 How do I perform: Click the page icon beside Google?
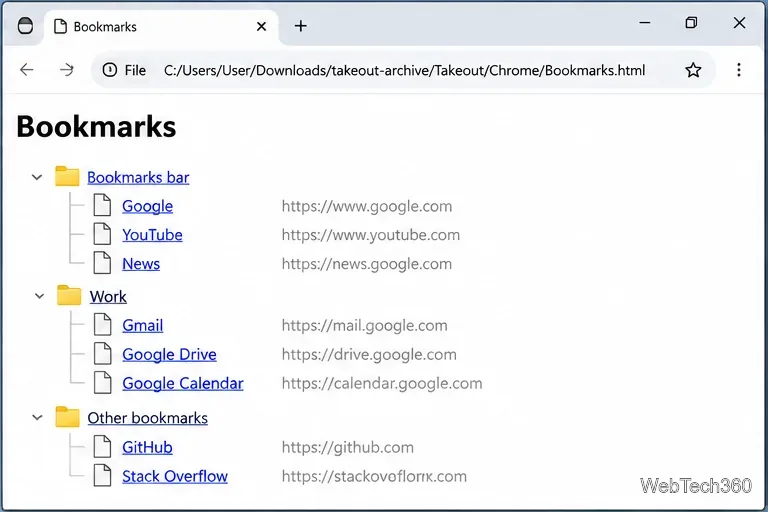pos(102,205)
